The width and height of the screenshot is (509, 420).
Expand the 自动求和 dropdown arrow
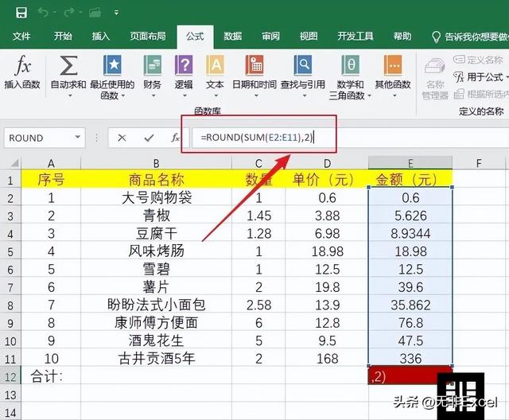point(70,95)
